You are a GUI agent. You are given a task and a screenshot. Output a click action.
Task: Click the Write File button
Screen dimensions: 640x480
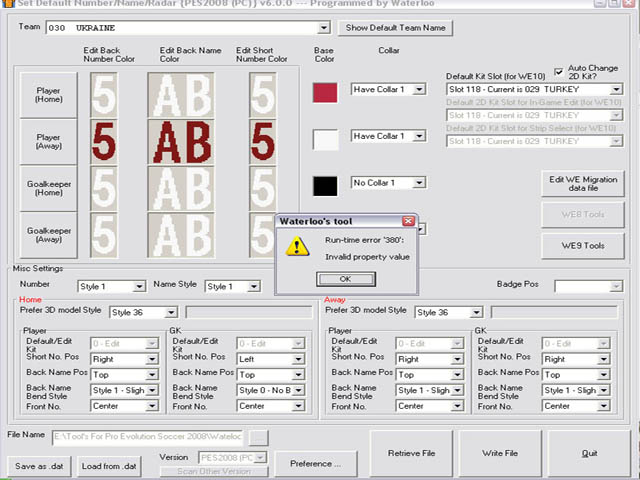coord(500,453)
